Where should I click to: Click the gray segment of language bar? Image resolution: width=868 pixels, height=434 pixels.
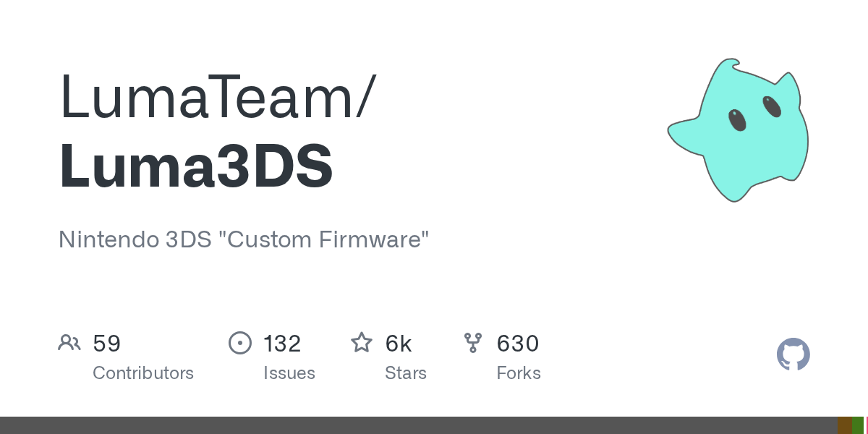coord(419,425)
